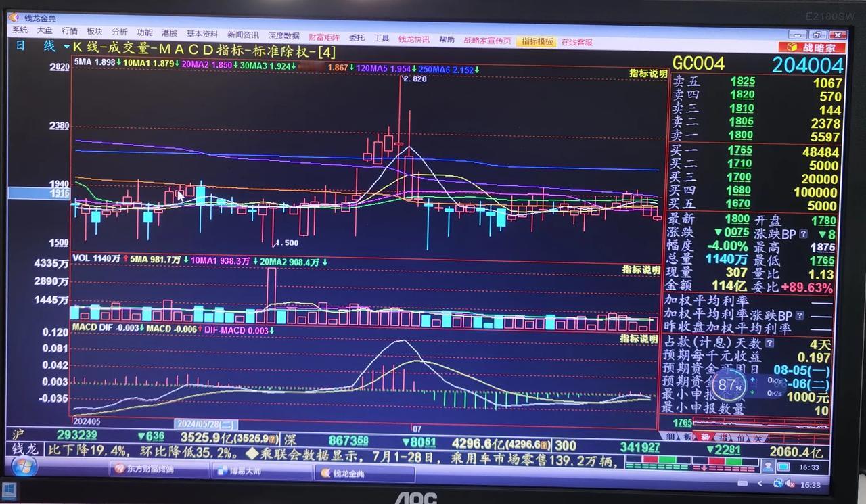
Task: Click the 卖一 price 1800
Action: click(741, 135)
